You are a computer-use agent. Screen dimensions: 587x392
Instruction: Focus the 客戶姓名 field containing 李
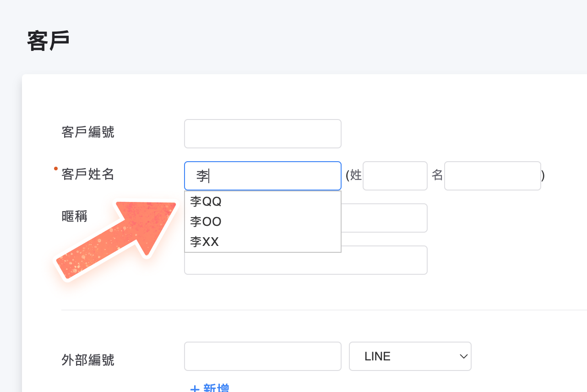(x=262, y=176)
